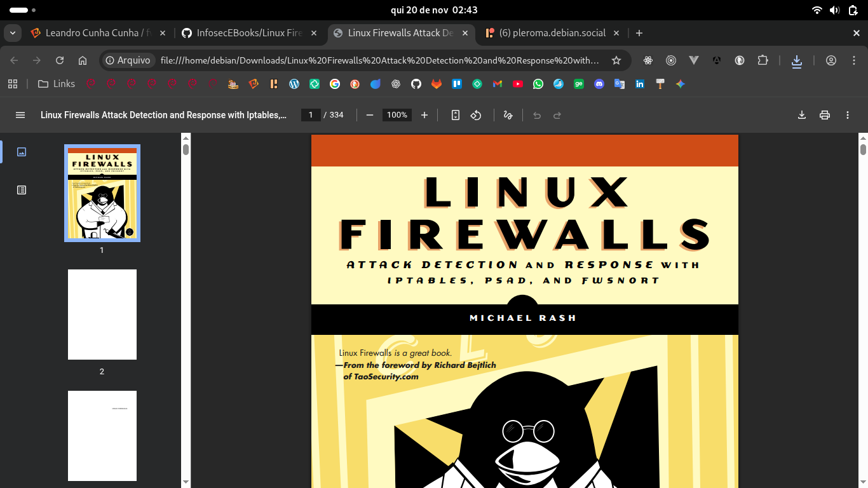Zoom out with the minus icon
The image size is (868, 488).
click(370, 115)
